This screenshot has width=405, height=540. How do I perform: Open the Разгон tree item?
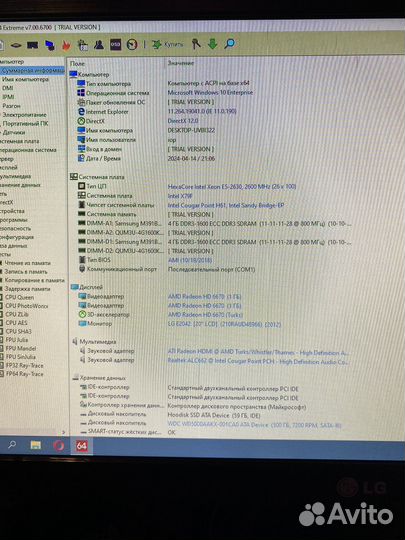pyautogui.click(x=11, y=106)
